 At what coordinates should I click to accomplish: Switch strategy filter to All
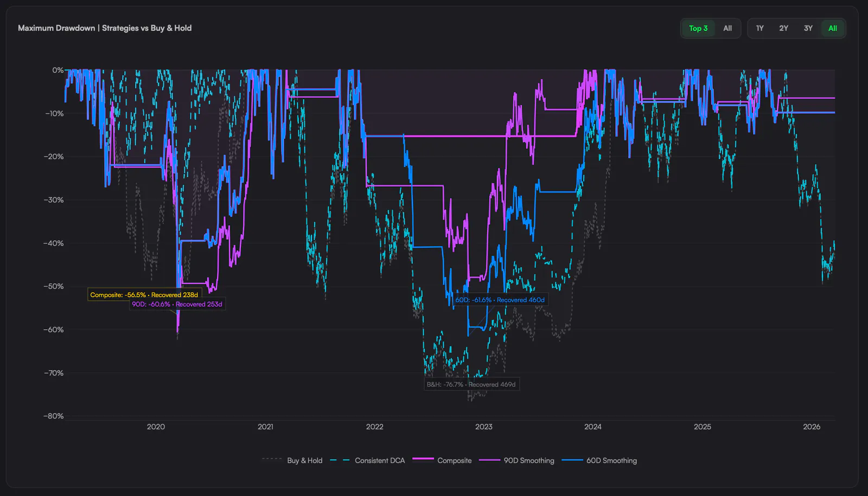[x=727, y=28]
